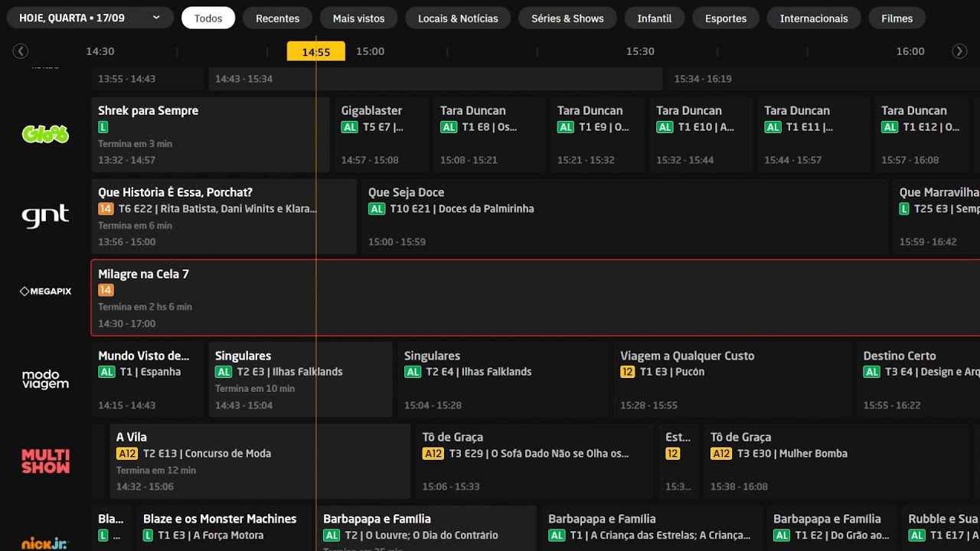This screenshot has height=551, width=980.
Task: Open Tô de Graça T3 E29 episode
Action: point(534,461)
